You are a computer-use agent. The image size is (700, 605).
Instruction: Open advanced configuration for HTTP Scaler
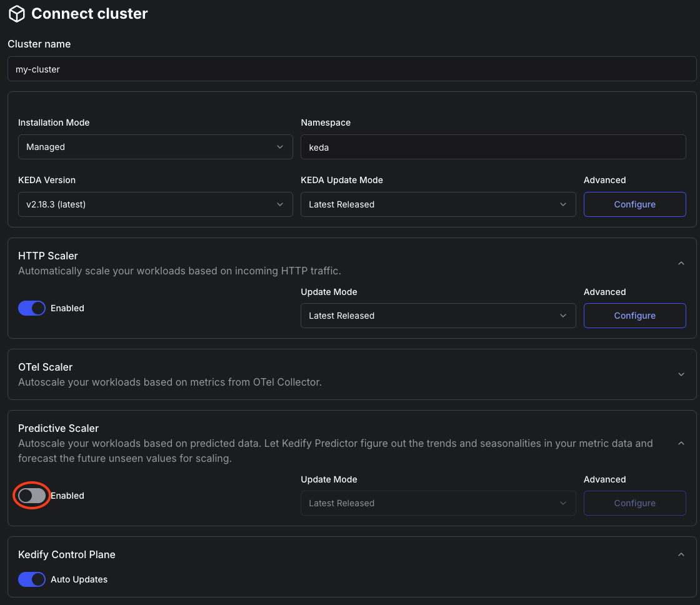coord(634,316)
